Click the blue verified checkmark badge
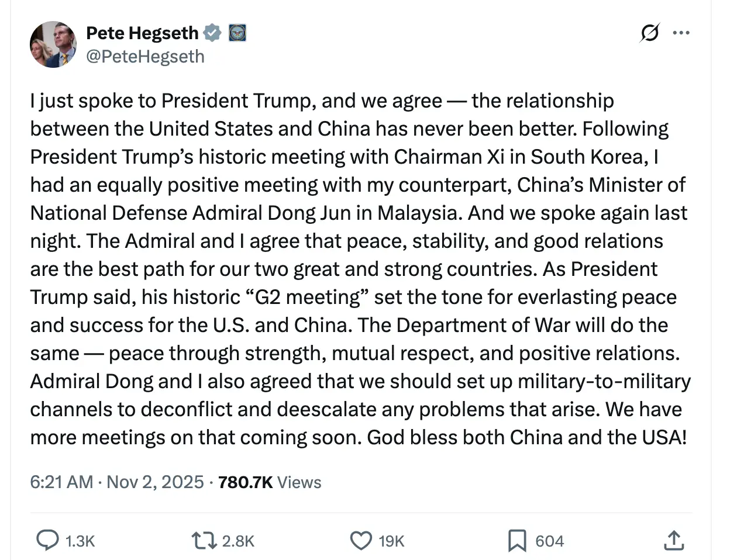This screenshot has height=560, width=744. coord(212,33)
